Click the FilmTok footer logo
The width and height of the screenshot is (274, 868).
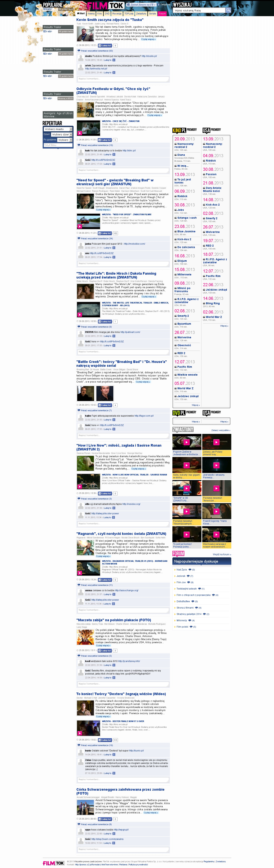pos(53,863)
